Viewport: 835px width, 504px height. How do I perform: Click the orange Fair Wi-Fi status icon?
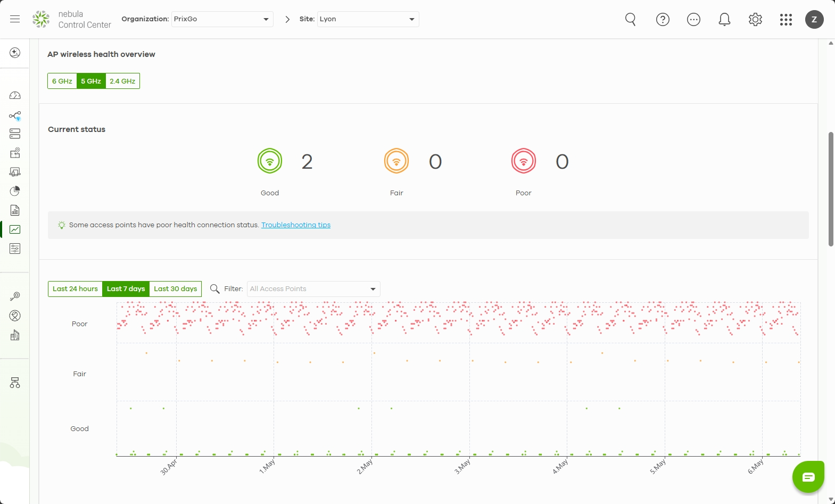(x=396, y=161)
